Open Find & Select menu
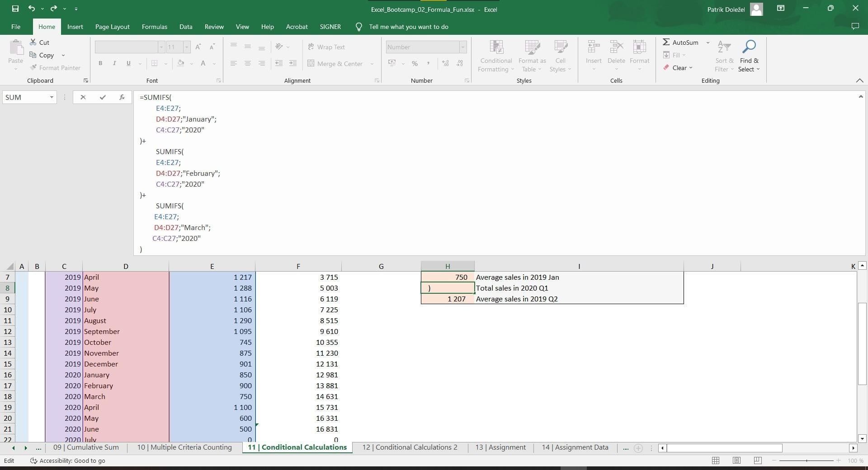 coord(749,56)
